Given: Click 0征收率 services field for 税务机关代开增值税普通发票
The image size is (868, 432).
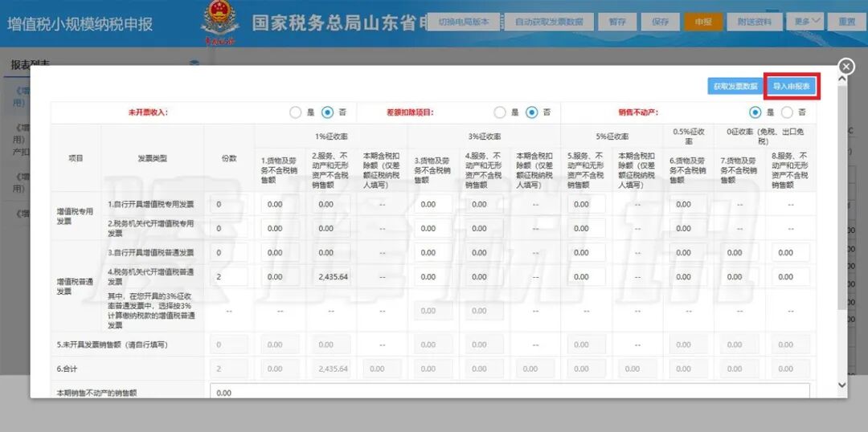Looking at the screenshot, I should tap(791, 276).
